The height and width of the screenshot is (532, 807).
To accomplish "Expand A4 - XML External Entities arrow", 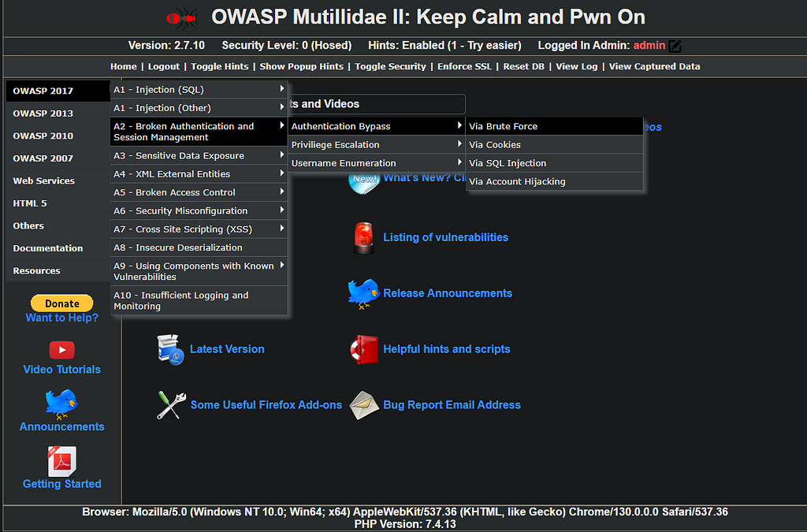I will pyautogui.click(x=281, y=173).
